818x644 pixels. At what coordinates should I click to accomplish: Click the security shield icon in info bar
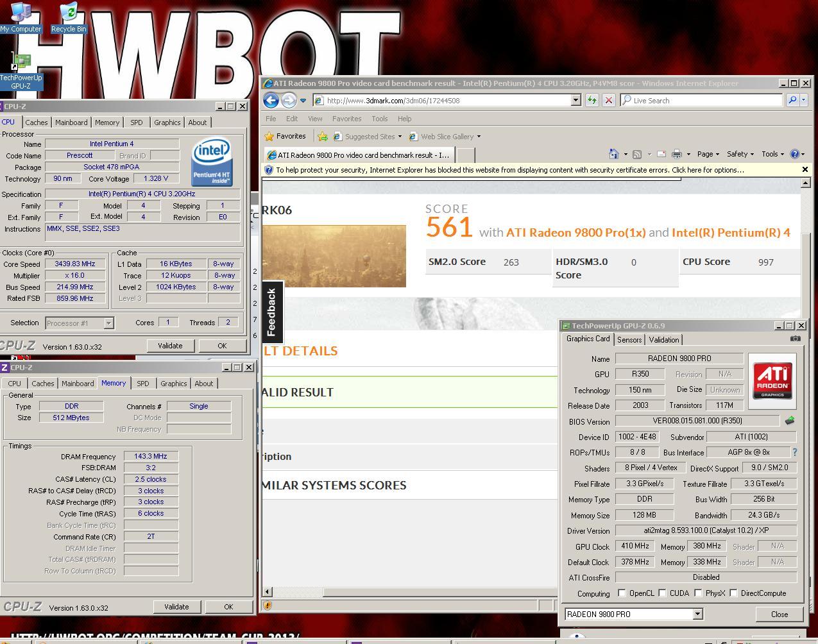(269, 170)
